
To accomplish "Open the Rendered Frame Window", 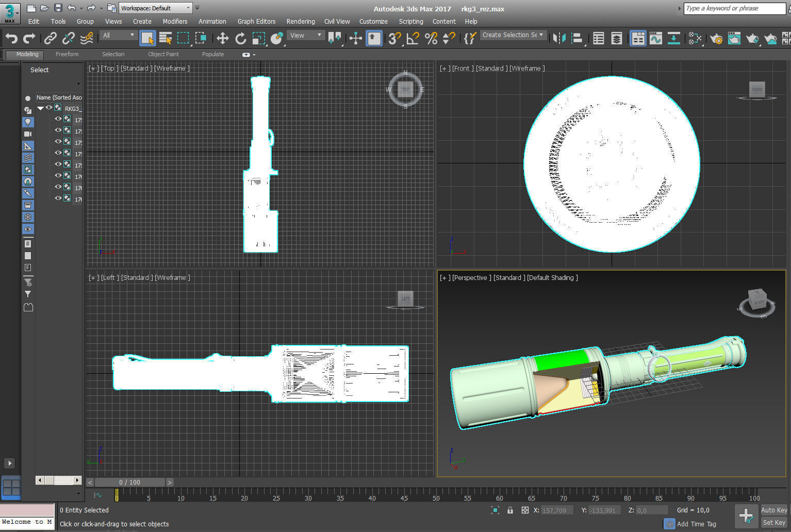I will click(734, 38).
